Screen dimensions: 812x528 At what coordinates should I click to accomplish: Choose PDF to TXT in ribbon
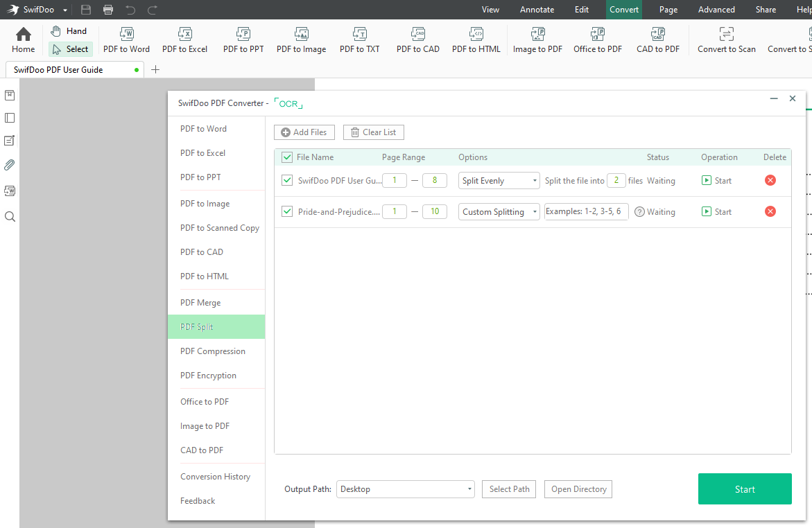point(359,40)
